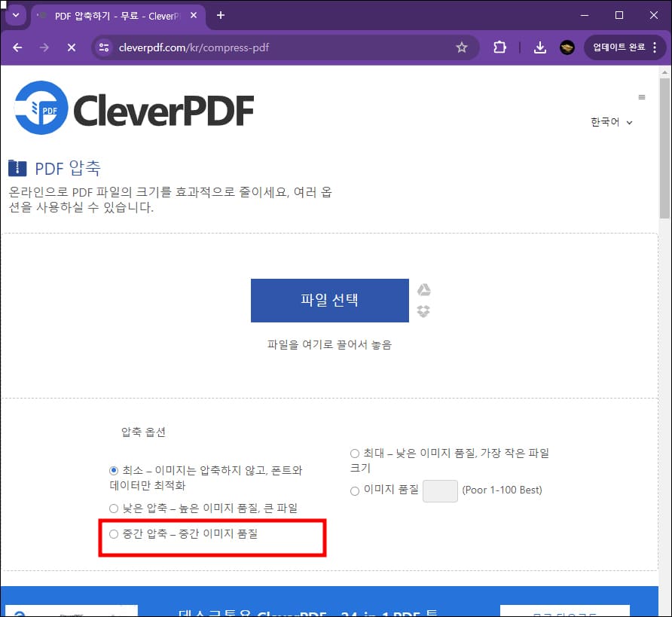This screenshot has height=617, width=672.
Task: Click the 파일을 여기로 끌어서 놓음 text
Action: (329, 344)
